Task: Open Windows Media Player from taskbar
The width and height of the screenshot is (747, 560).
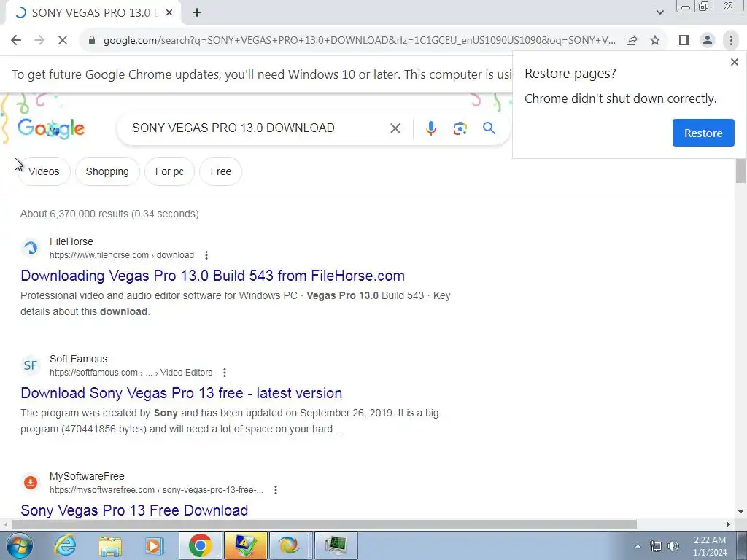Action: (154, 545)
